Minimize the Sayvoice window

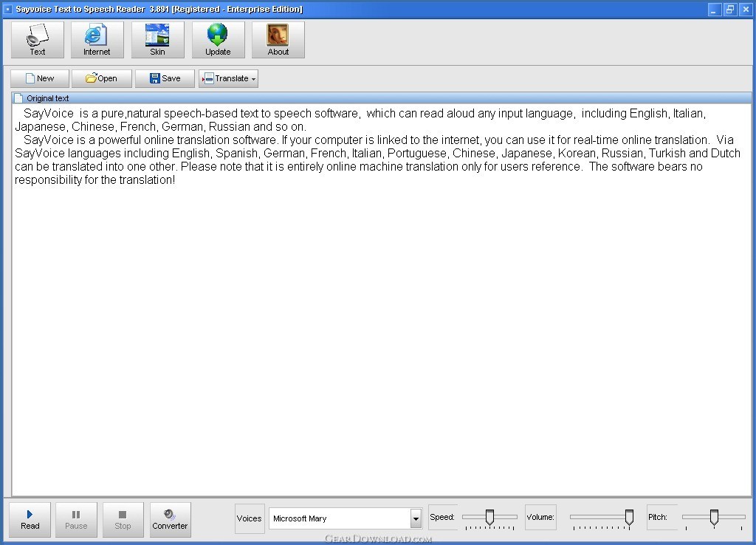click(x=714, y=9)
